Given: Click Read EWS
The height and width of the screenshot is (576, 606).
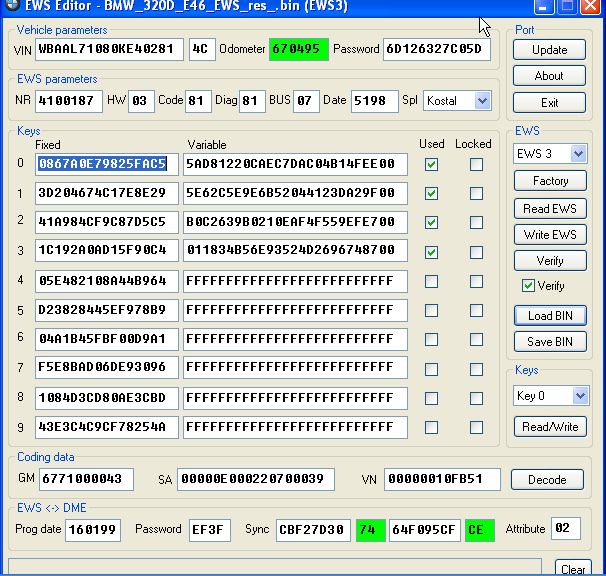Looking at the screenshot, I should (x=550, y=209).
